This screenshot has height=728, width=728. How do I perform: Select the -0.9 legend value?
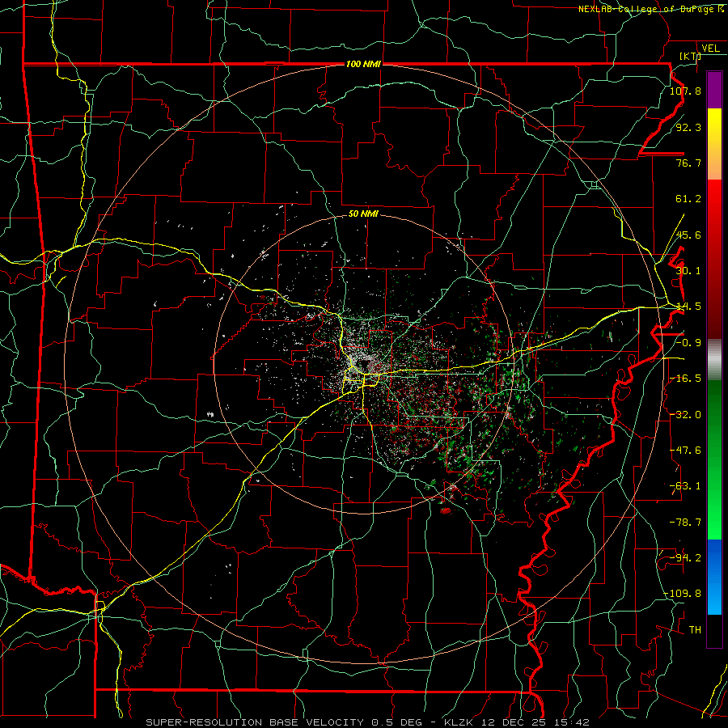point(688,343)
